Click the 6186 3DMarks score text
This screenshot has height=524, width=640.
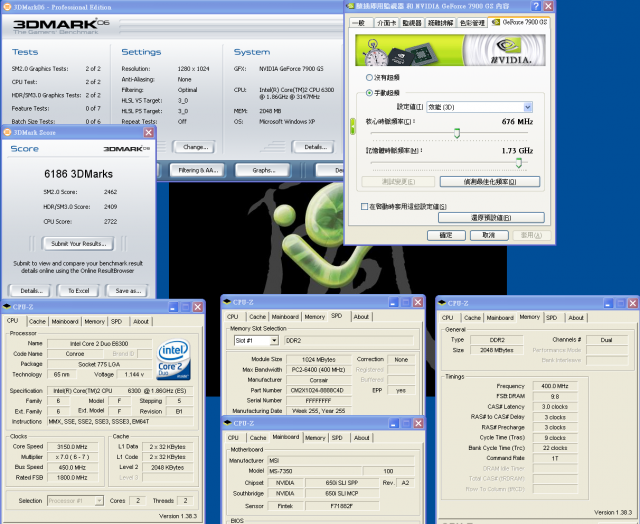click(x=78, y=174)
